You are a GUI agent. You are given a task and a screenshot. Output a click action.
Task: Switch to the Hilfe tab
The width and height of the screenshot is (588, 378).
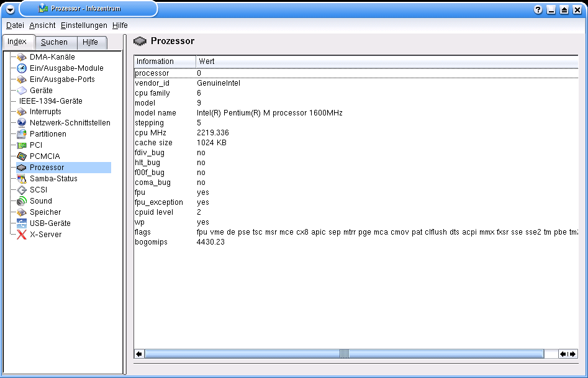click(x=90, y=43)
